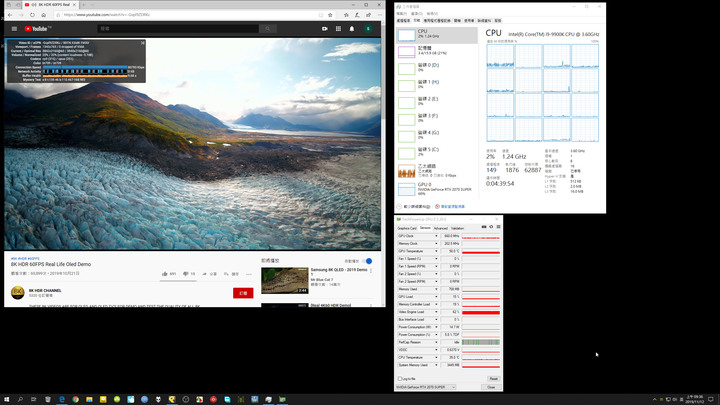Open the GPU Temperature sensor dropdown arrow
The height and width of the screenshot is (405, 720).
[x=436, y=251]
